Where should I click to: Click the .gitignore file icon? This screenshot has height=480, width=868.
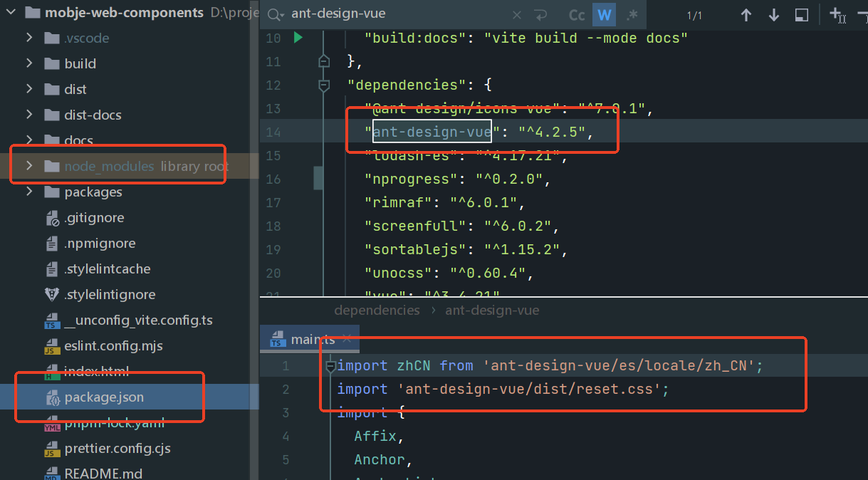point(52,218)
